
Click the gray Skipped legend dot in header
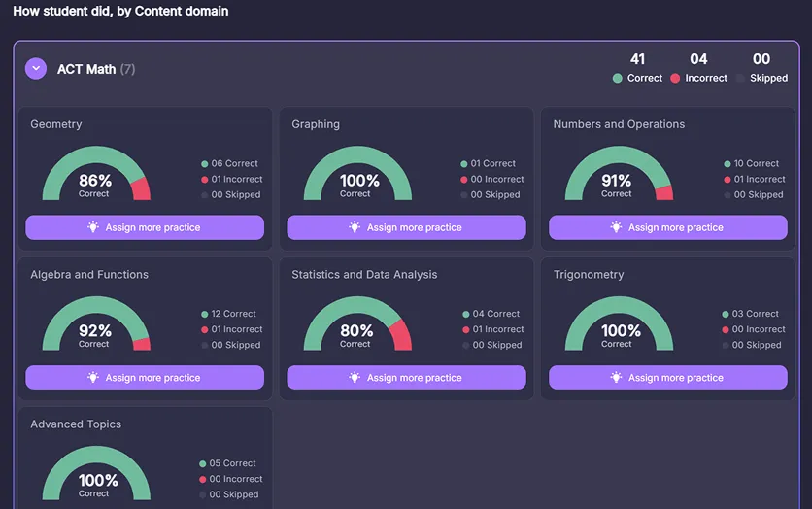tap(740, 78)
